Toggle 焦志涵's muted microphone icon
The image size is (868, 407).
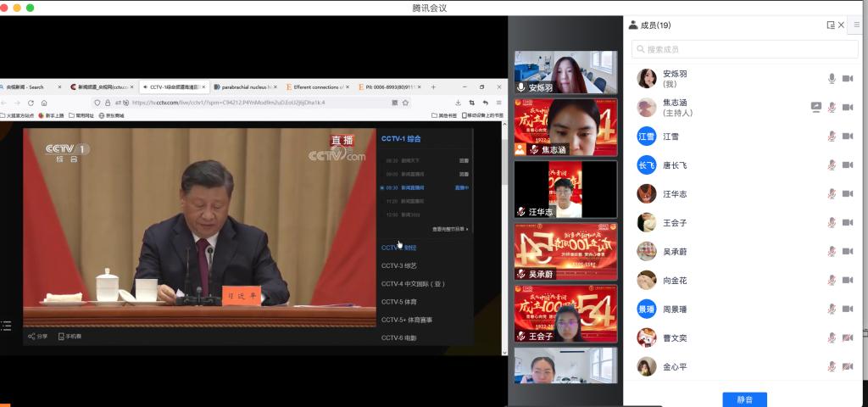pyautogui.click(x=832, y=108)
